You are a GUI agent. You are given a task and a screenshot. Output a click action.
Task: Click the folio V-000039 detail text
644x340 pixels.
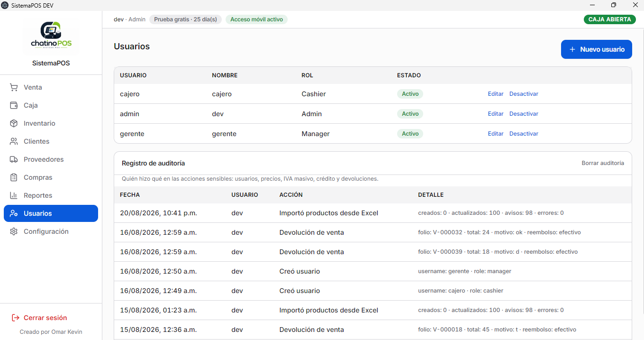click(x=498, y=252)
